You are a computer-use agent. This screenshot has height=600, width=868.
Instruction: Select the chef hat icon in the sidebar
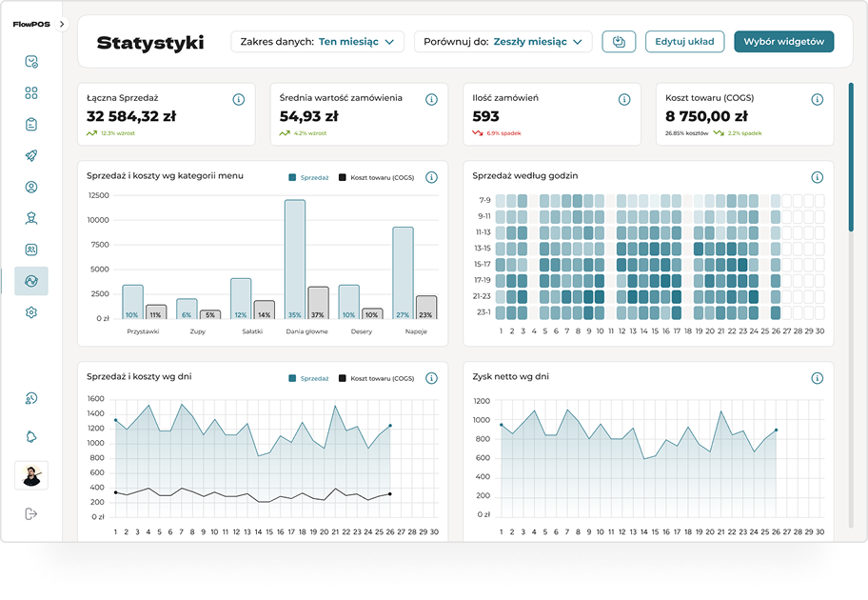(31, 217)
